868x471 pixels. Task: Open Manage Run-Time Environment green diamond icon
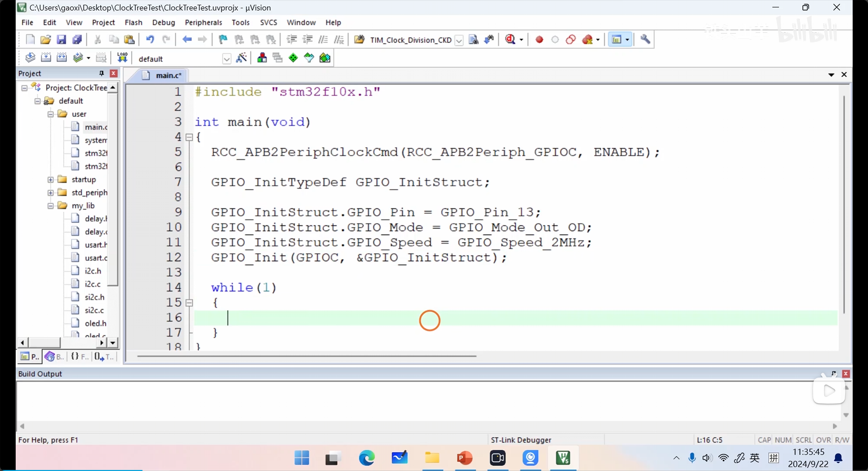coord(293,58)
